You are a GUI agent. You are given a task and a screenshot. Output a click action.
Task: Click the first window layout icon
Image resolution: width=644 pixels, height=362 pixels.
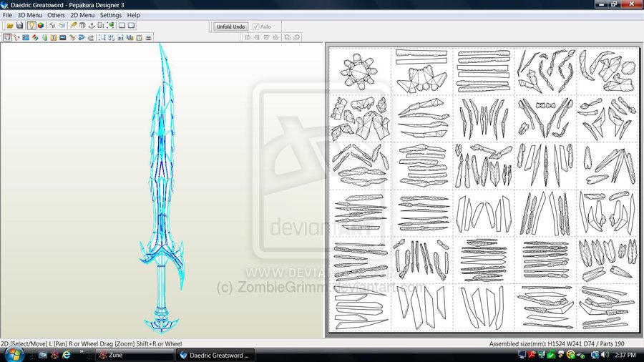122,26
